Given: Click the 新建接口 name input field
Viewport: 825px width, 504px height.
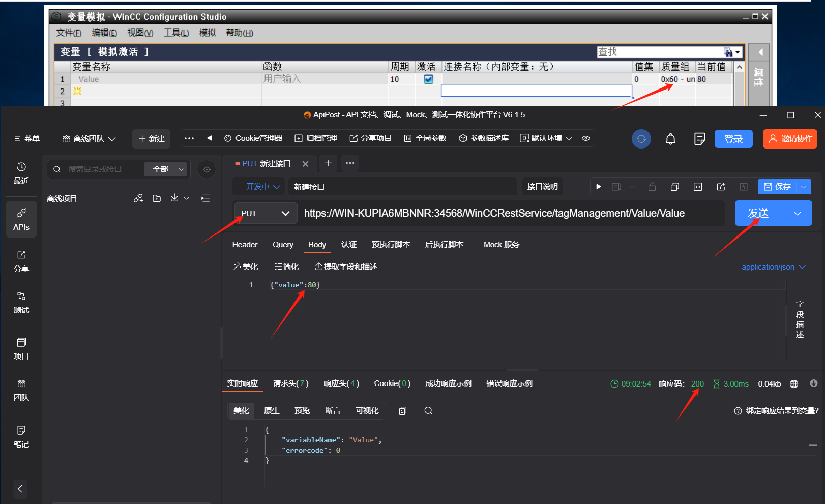Looking at the screenshot, I should point(403,187).
